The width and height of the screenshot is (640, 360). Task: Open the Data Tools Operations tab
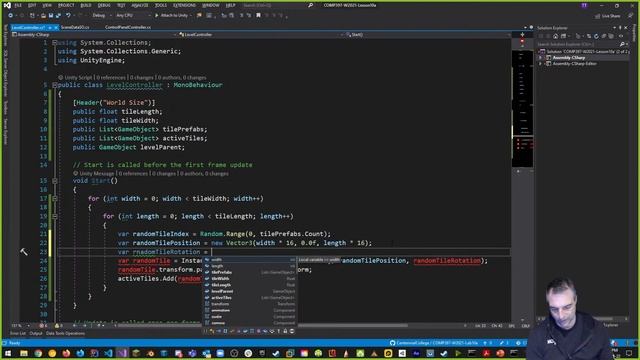[x=65, y=333]
